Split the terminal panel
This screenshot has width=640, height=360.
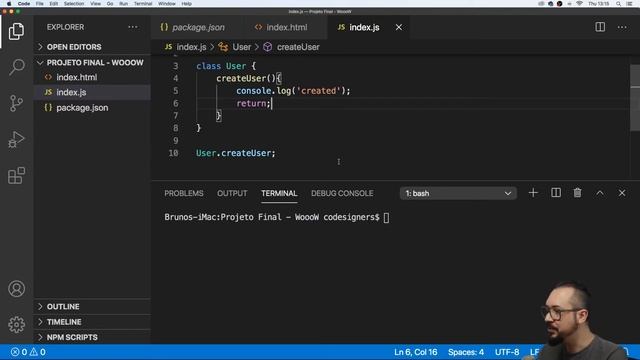point(556,193)
